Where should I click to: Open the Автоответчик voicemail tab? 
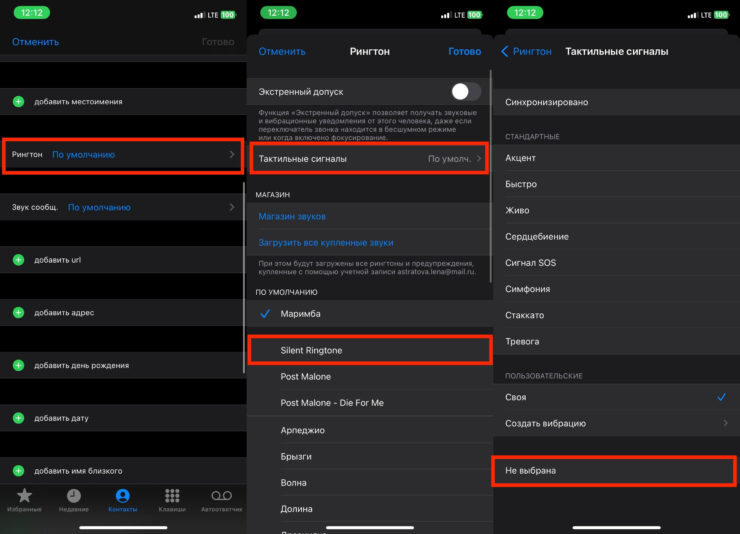pyautogui.click(x=221, y=499)
